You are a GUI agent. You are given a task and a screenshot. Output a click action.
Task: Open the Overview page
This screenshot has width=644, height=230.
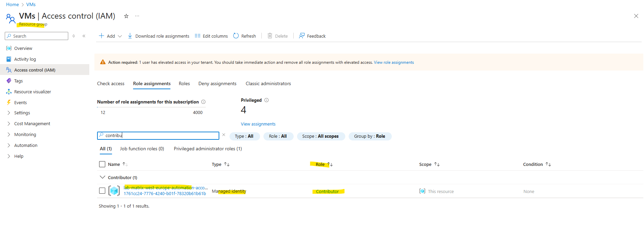coord(23,49)
